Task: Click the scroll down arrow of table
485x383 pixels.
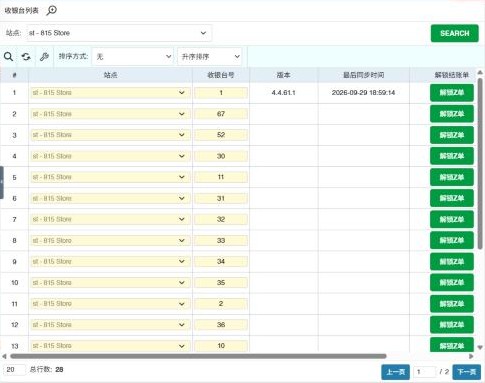Action: [x=480, y=348]
